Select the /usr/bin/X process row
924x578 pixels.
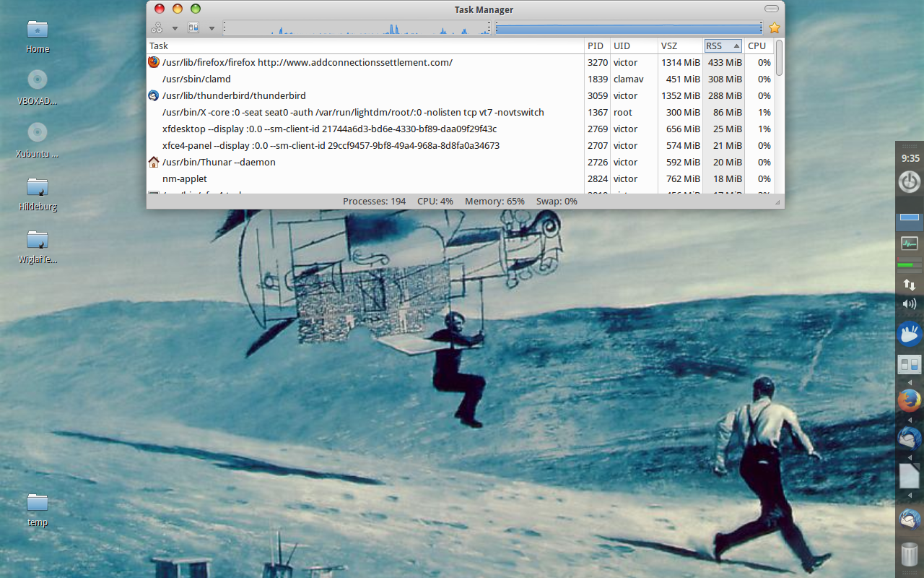(x=460, y=113)
